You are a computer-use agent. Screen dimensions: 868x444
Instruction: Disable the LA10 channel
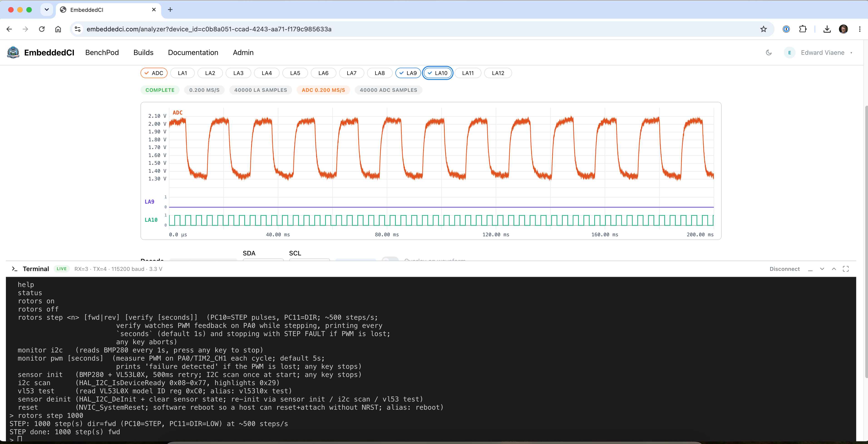[437, 73]
